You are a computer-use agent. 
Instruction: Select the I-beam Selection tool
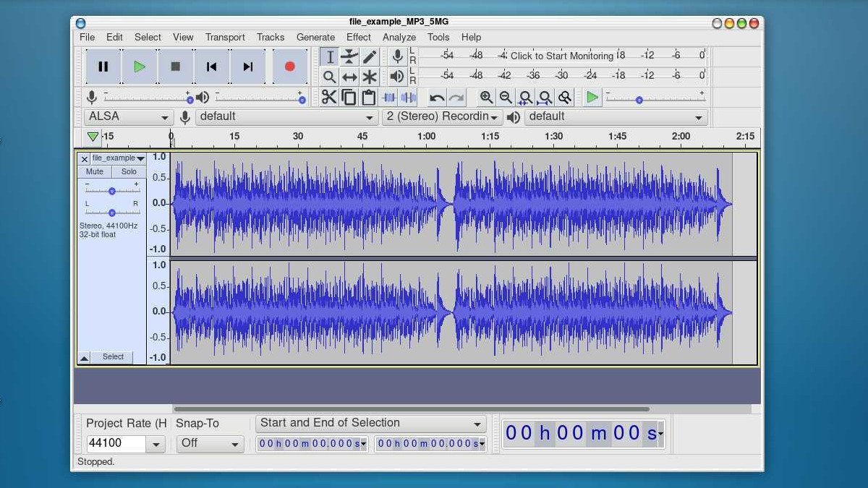(x=330, y=56)
